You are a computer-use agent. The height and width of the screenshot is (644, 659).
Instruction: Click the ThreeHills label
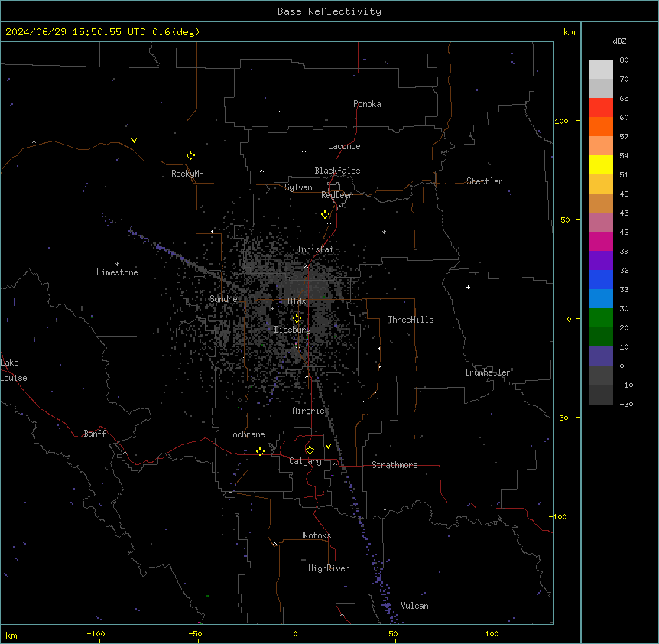pos(411,320)
